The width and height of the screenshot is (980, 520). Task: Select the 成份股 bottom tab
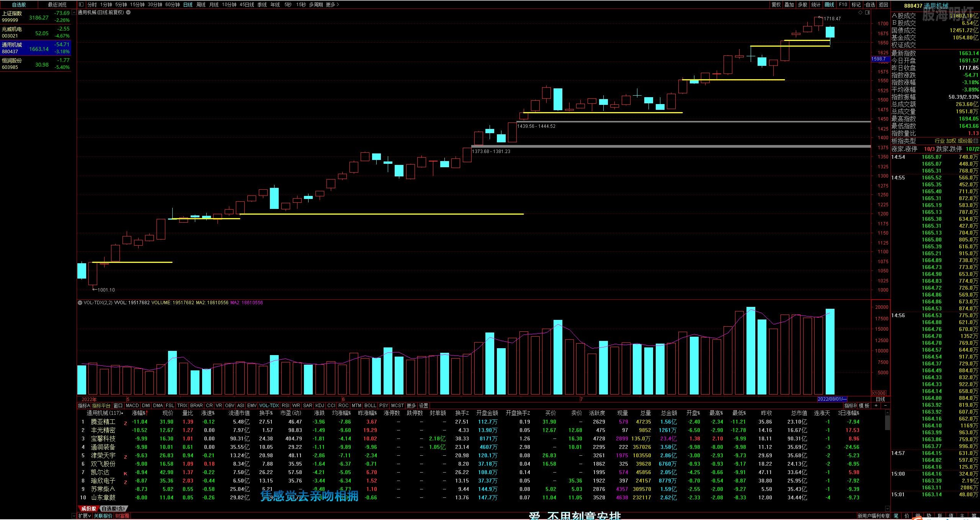[x=88, y=509]
